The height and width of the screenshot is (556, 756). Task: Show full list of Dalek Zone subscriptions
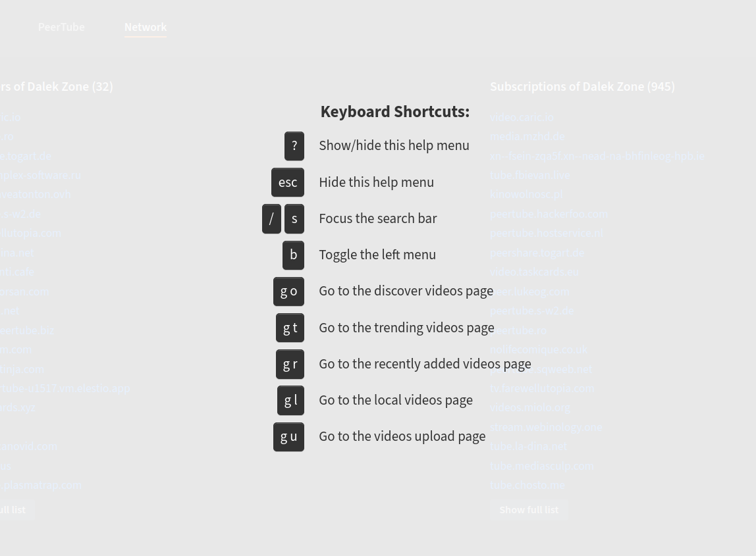(x=529, y=509)
